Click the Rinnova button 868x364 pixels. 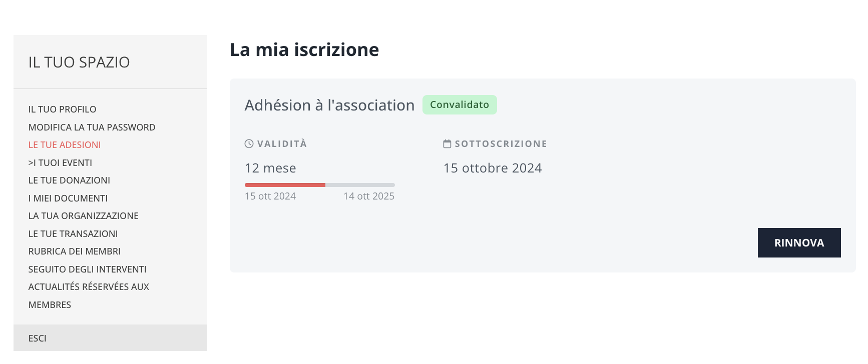[x=799, y=243]
